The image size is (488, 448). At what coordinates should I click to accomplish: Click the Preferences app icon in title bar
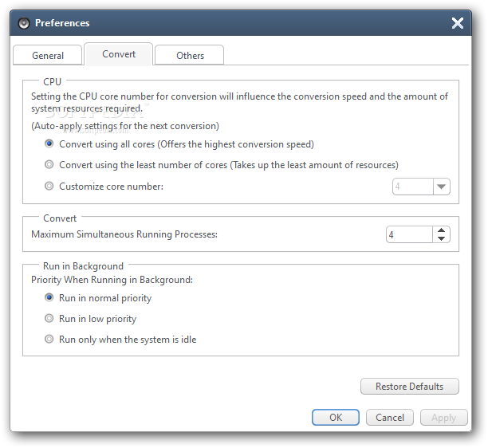point(24,23)
